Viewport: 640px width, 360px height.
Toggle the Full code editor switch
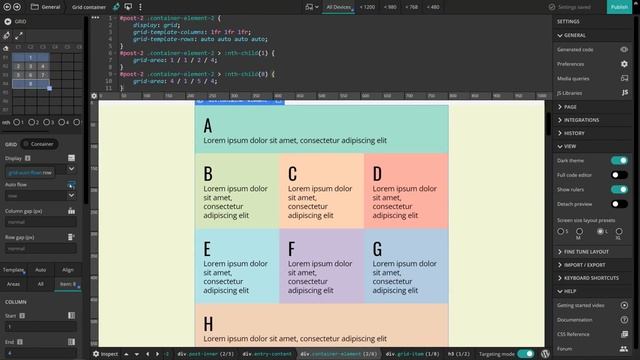(x=619, y=175)
